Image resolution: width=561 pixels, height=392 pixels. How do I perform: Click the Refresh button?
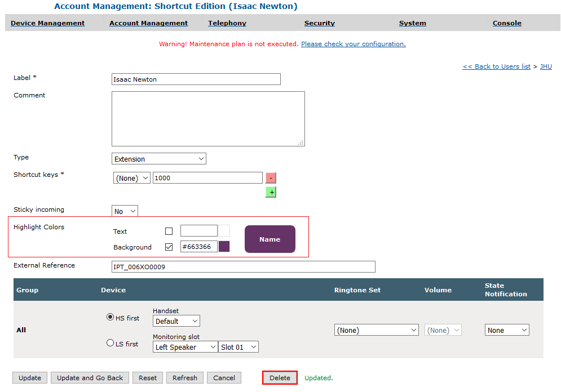[184, 378]
